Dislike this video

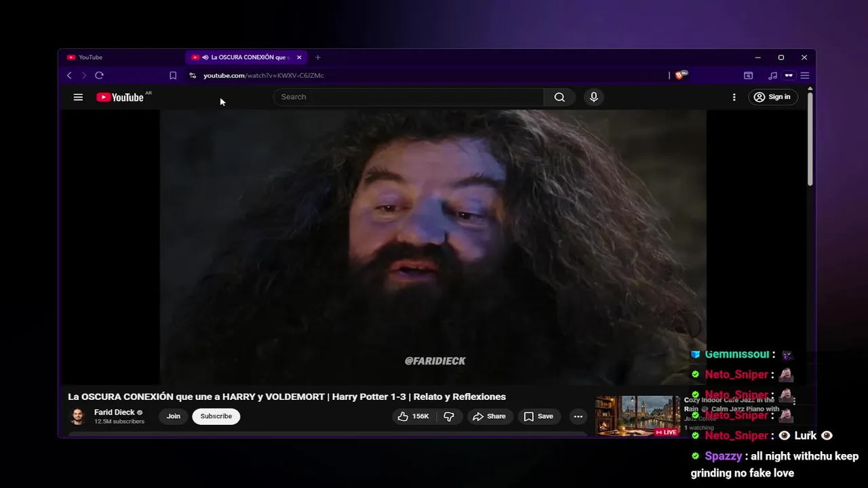tap(449, 416)
